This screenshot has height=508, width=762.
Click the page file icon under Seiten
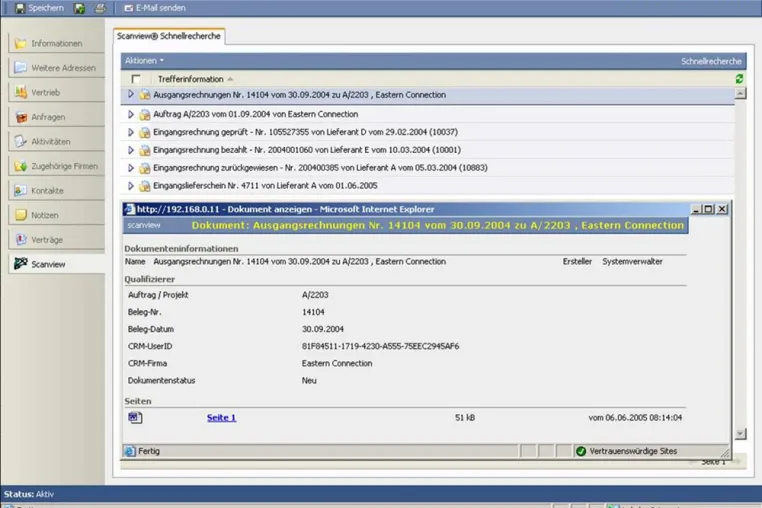(135, 417)
